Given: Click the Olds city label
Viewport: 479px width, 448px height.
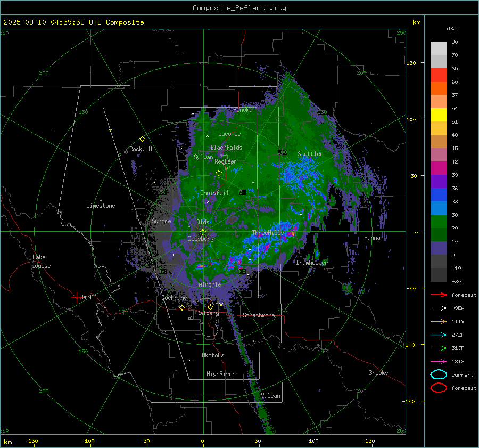Looking at the screenshot, I should [x=203, y=222].
